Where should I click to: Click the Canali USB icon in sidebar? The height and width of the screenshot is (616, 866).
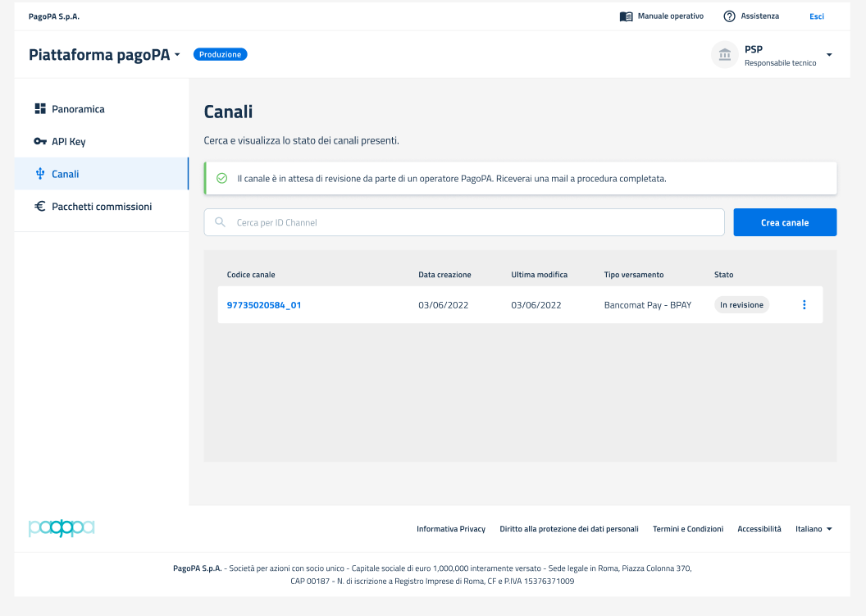click(40, 174)
